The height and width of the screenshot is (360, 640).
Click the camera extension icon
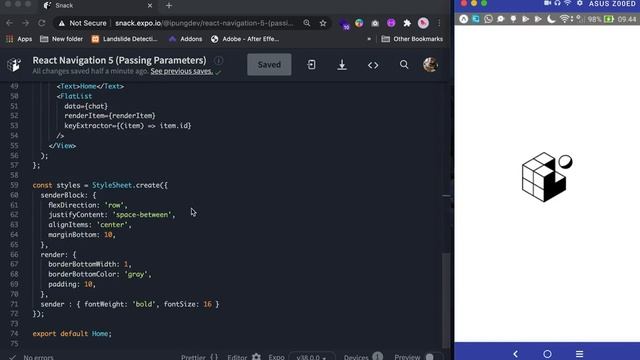click(375, 23)
